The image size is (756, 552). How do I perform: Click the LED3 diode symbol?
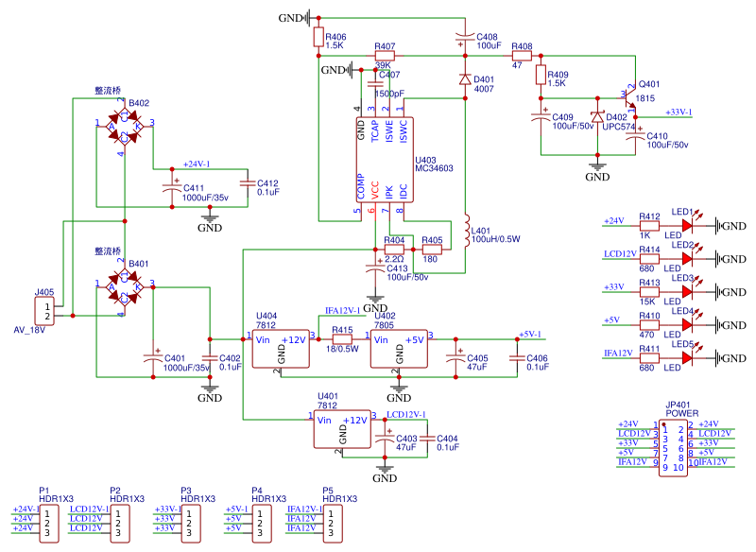[x=689, y=292]
